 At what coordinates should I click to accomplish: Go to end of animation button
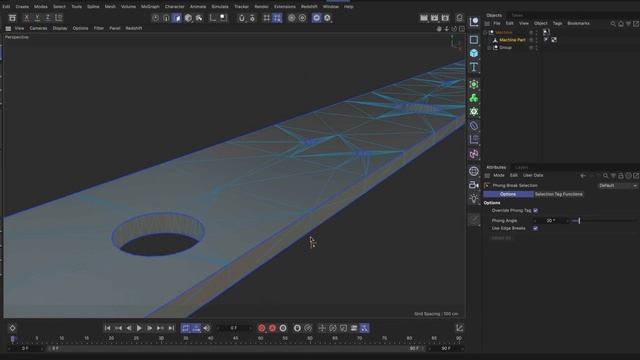[171, 328]
